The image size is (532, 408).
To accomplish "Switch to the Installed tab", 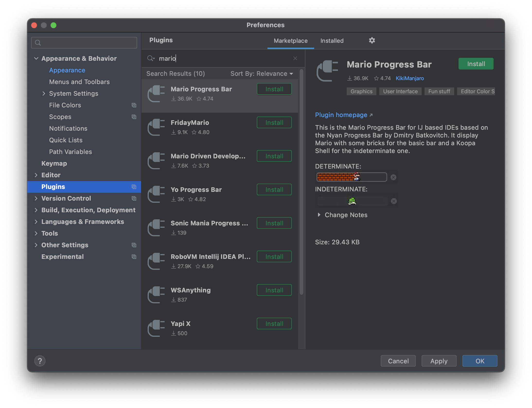I will point(332,41).
